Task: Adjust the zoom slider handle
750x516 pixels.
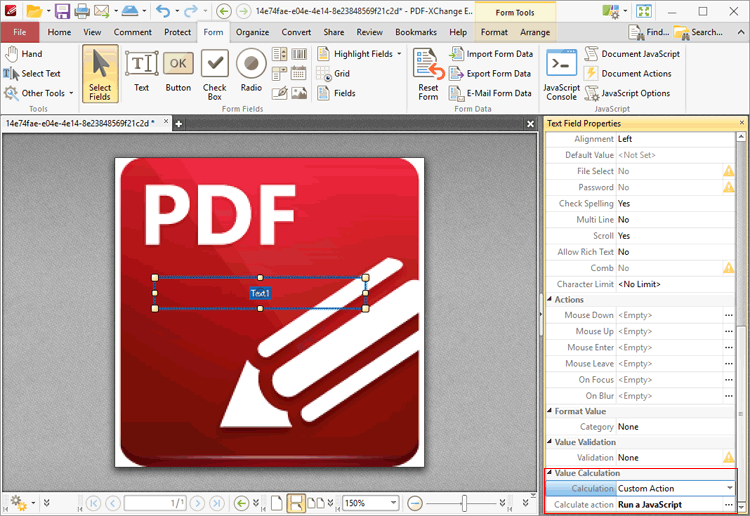Action: click(464, 503)
